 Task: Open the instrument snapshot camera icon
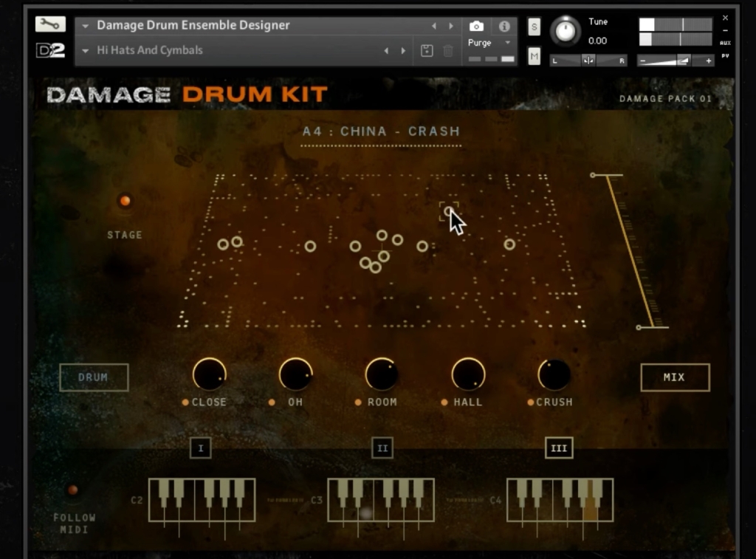(477, 24)
